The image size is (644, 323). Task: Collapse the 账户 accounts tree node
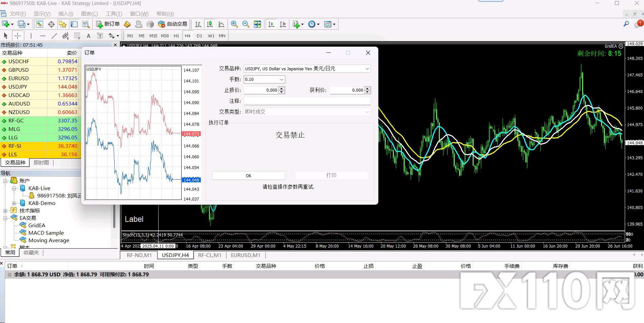[5, 181]
